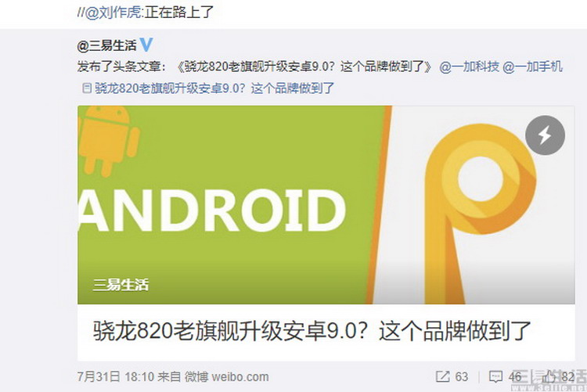Open the 微博 weibo.com source link

click(x=226, y=376)
